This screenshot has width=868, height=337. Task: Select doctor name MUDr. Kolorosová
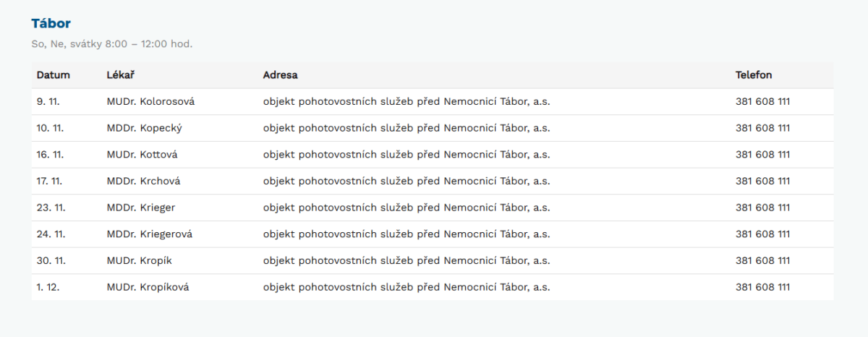(150, 102)
